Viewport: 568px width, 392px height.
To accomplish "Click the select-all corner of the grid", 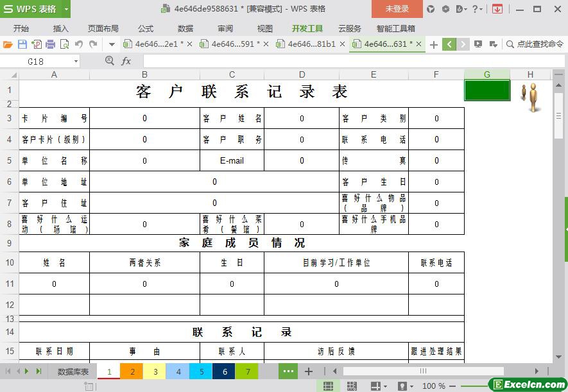I will click(x=10, y=75).
